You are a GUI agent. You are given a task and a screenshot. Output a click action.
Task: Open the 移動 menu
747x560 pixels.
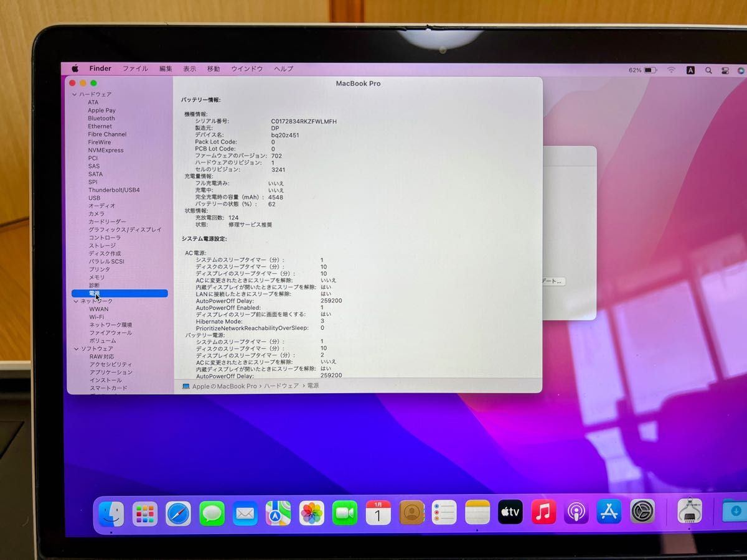click(214, 69)
